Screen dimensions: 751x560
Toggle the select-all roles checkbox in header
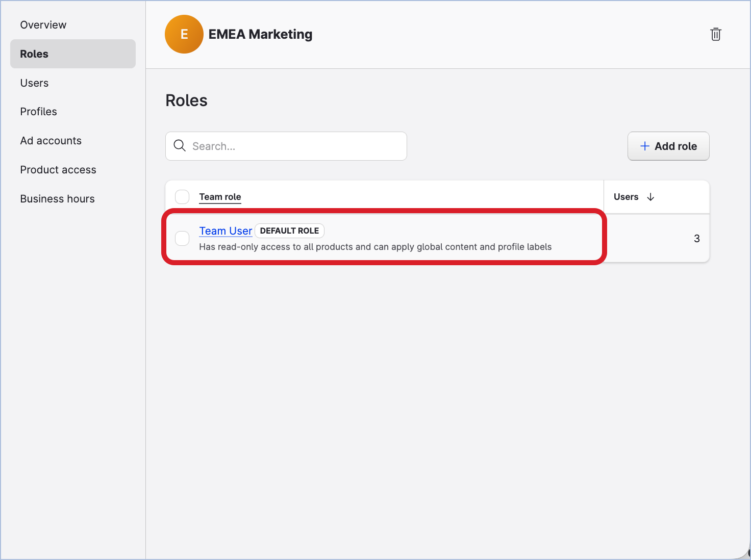tap(182, 197)
